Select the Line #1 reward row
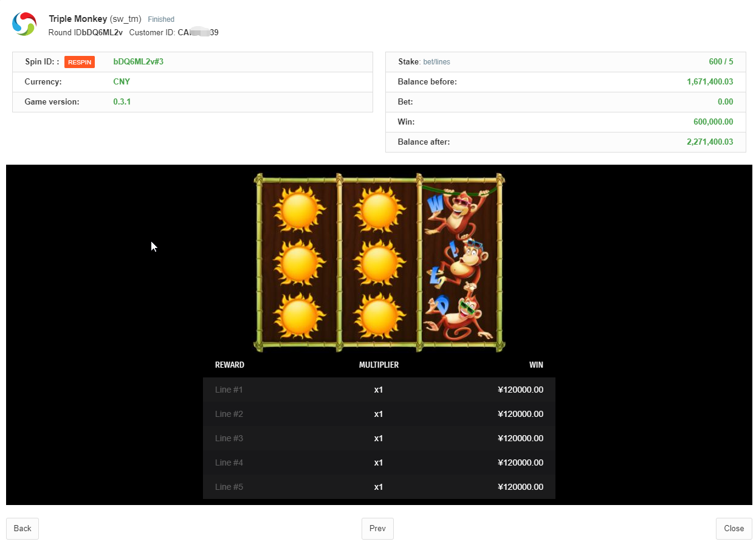 point(379,390)
